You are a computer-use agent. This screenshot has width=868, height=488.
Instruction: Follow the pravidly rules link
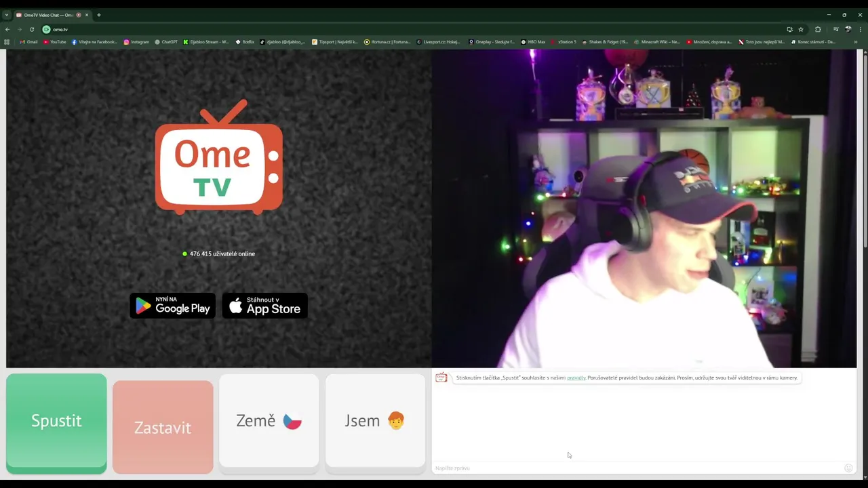click(x=576, y=378)
